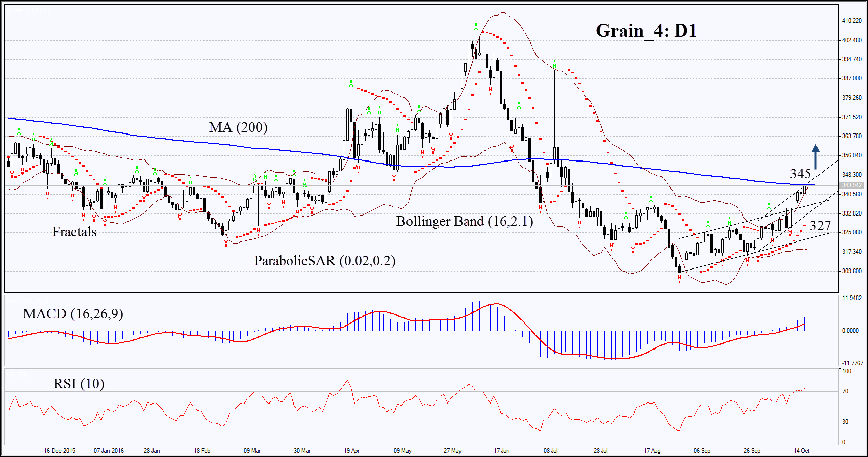Image resolution: width=868 pixels, height=457 pixels.
Task: Click the 371.520 price axis value
Action: coord(852,117)
